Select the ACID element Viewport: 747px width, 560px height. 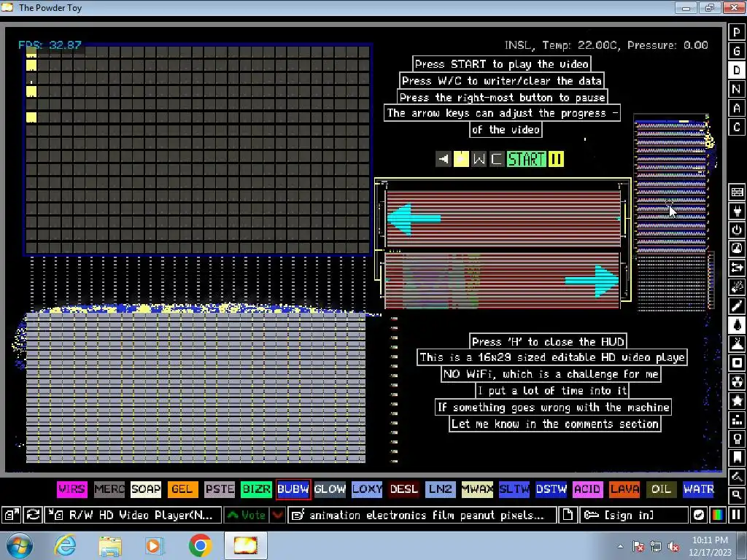[x=587, y=489]
